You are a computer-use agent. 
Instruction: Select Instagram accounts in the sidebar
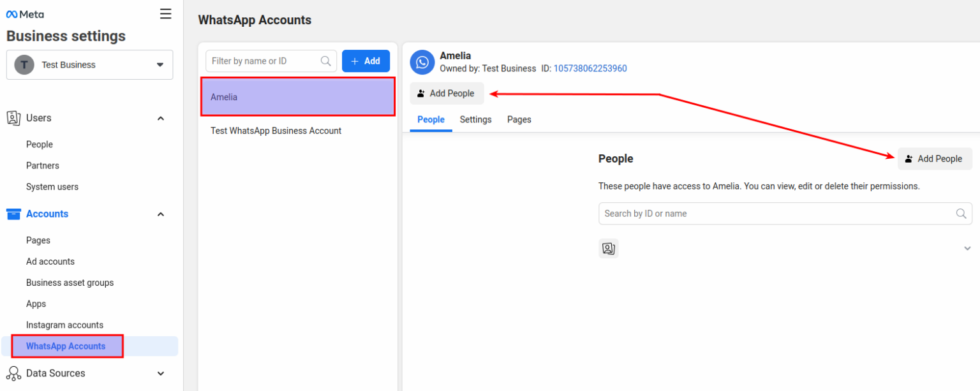click(66, 325)
